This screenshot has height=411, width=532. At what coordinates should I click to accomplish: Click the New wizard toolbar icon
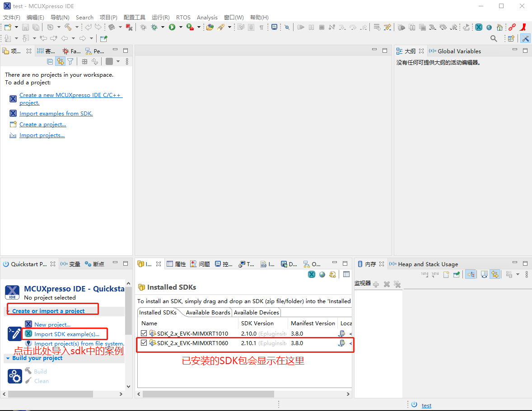pos(8,27)
